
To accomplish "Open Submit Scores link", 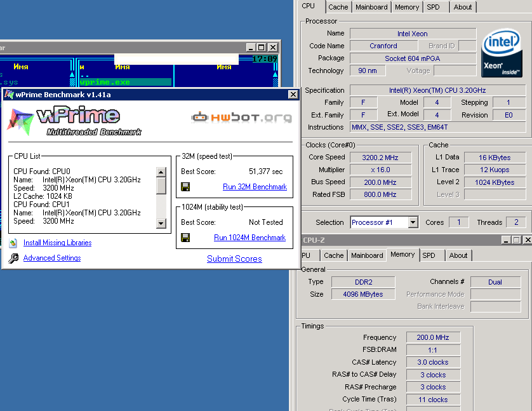I will tap(234, 259).
